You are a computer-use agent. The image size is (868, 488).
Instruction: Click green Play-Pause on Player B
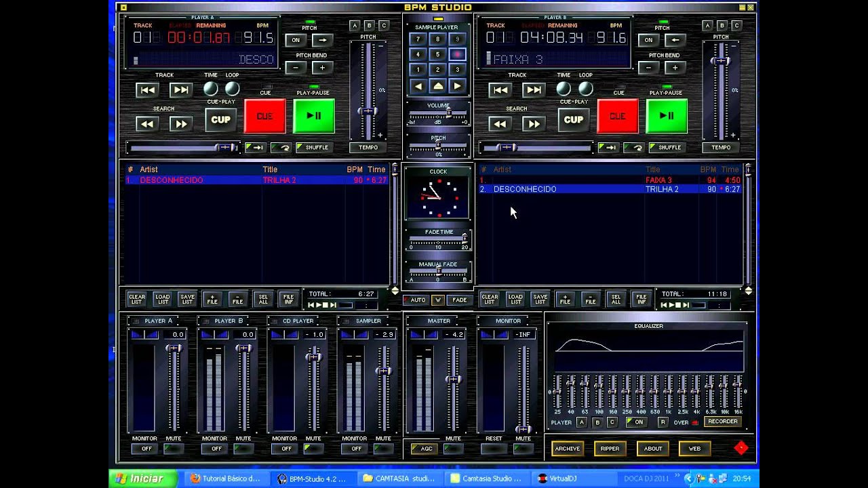pos(667,116)
